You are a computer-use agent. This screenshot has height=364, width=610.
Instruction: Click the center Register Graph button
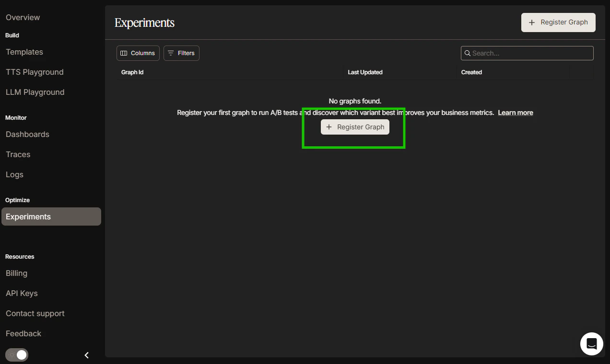(x=355, y=127)
